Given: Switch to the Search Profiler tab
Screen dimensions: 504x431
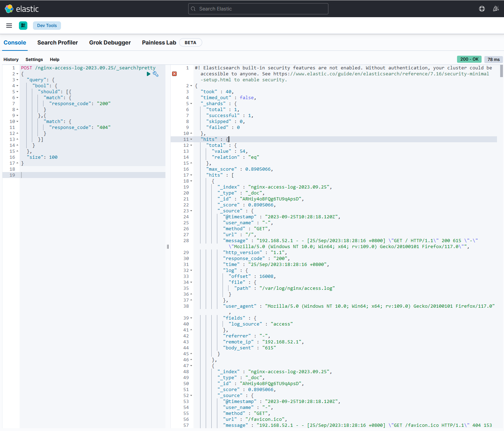Looking at the screenshot, I should 57,43.
